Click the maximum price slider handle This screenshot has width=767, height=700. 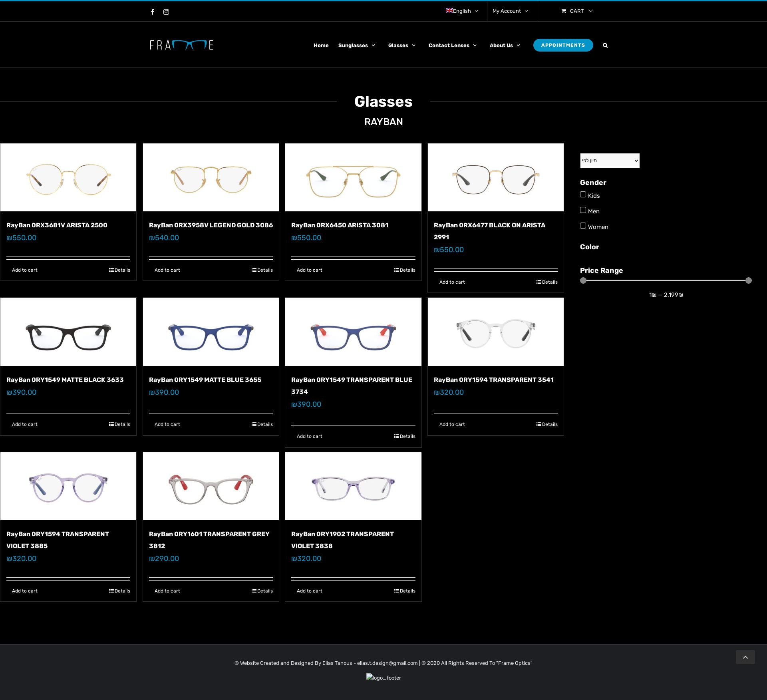[x=749, y=280]
